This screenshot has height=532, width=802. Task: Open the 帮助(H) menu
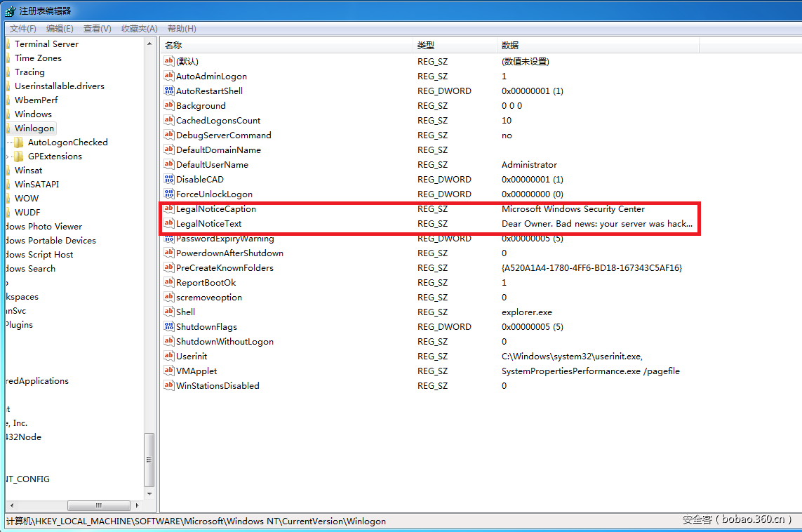coord(182,29)
